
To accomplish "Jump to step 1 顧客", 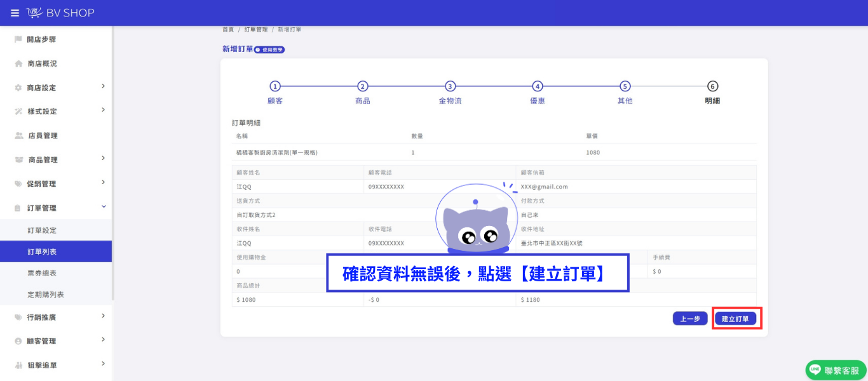I will pyautogui.click(x=275, y=92).
